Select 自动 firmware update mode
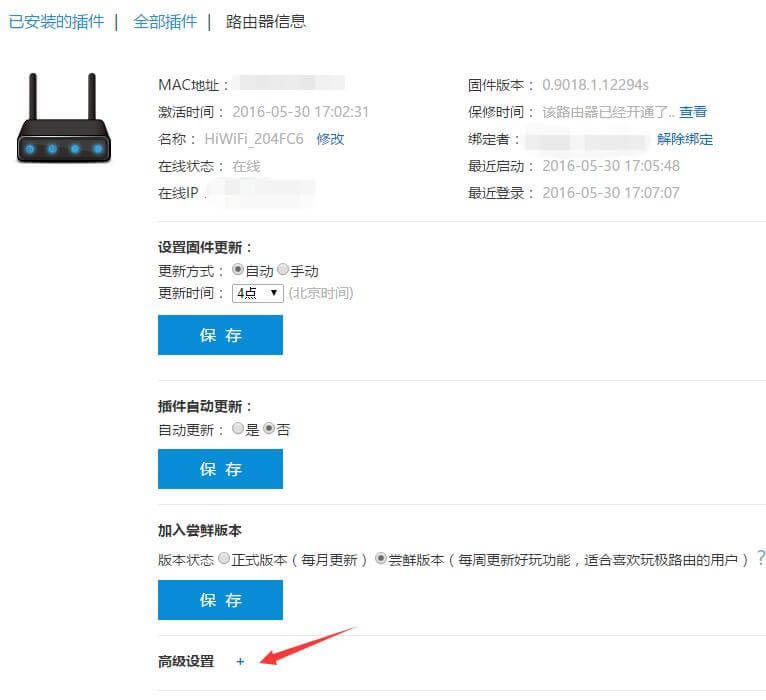This screenshot has height=700, width=766. [x=238, y=270]
